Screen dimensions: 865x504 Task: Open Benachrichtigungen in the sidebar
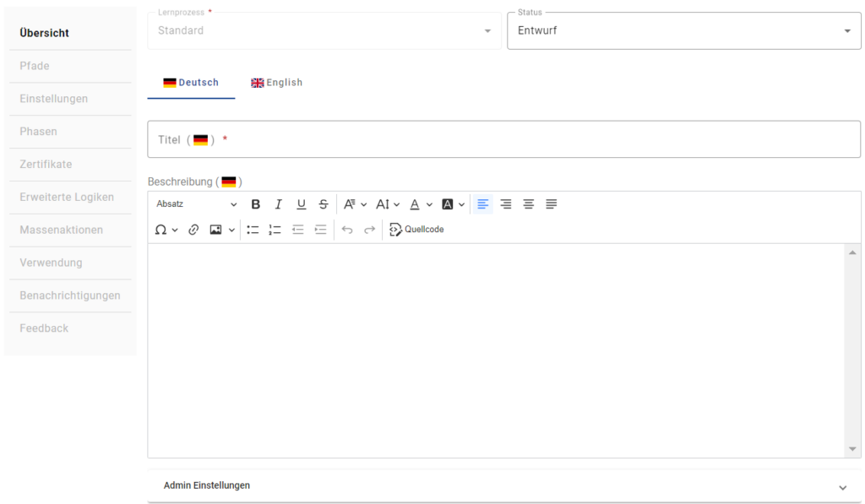(x=70, y=295)
